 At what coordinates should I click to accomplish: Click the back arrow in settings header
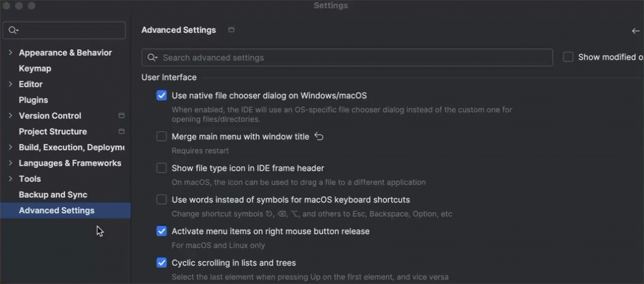(635, 30)
